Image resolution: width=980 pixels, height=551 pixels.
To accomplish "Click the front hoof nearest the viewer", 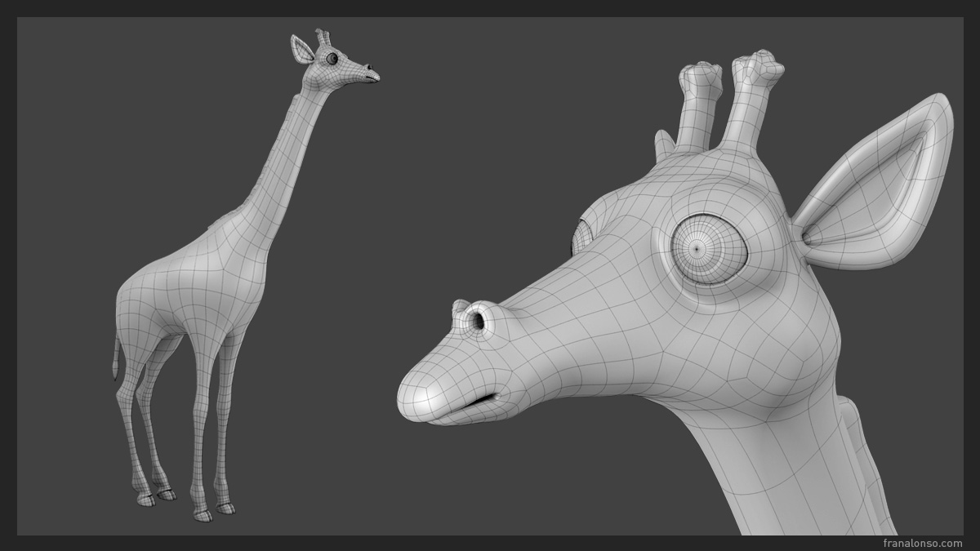I will 203,514.
